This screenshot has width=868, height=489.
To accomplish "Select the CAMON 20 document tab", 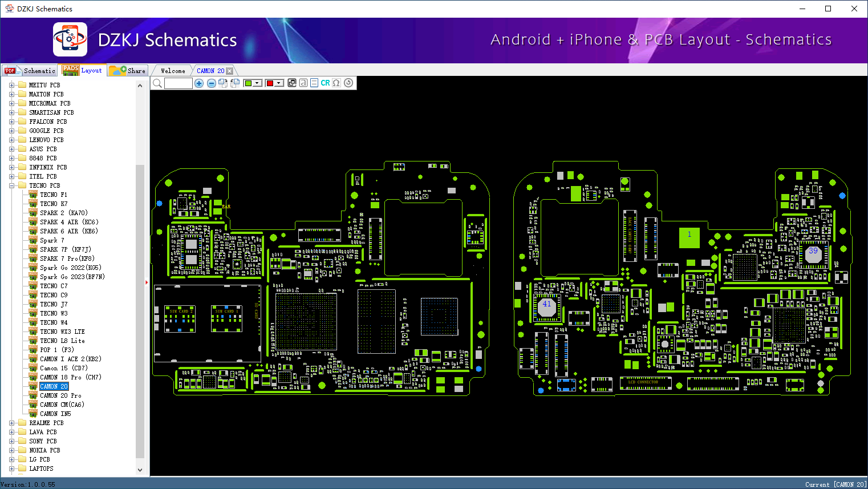I will click(x=210, y=71).
